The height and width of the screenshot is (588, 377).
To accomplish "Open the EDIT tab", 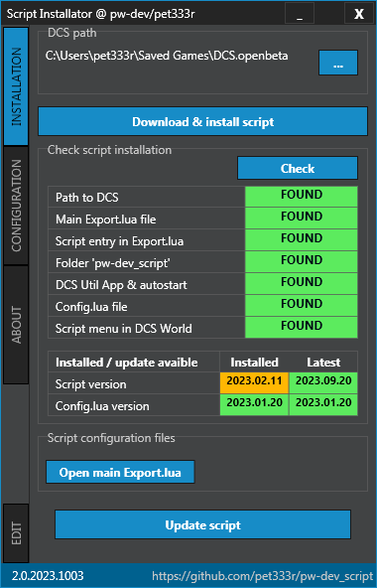I will pos(16,532).
